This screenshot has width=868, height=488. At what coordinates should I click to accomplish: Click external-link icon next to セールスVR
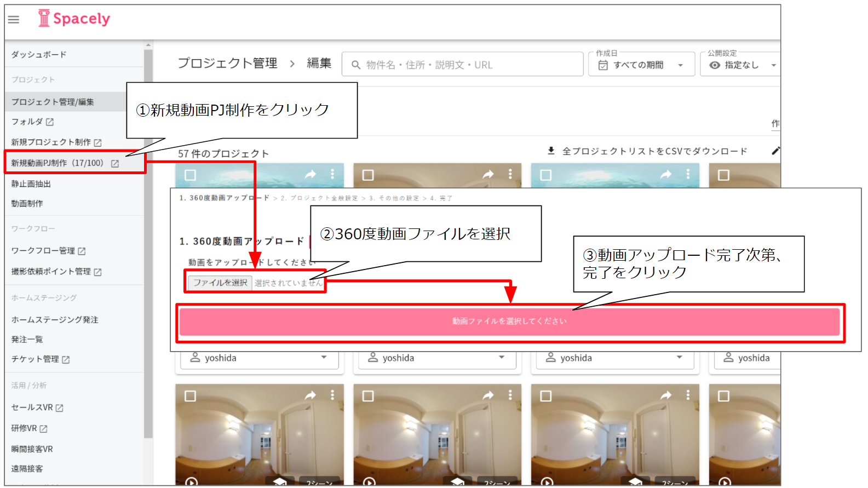[60, 408]
